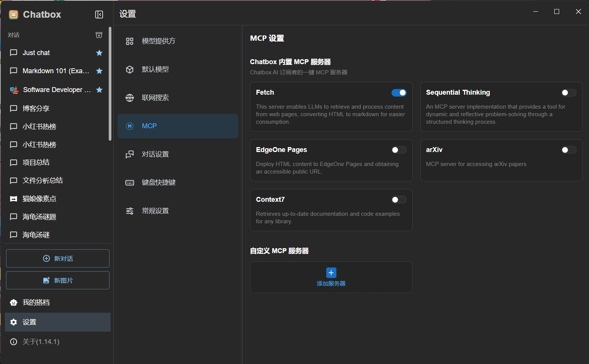Click the cube icon beside 默认模型

point(130,69)
